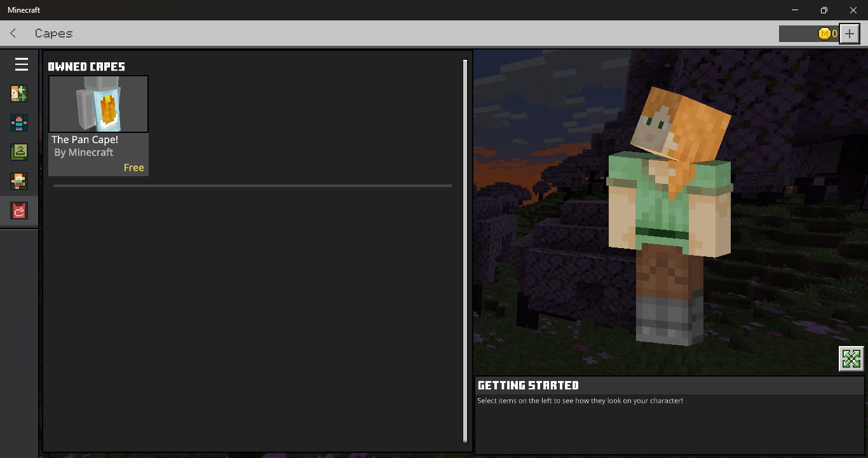Open the Steve body customization sidebar icon
This screenshot has height=458, width=868.
pyautogui.click(x=19, y=123)
